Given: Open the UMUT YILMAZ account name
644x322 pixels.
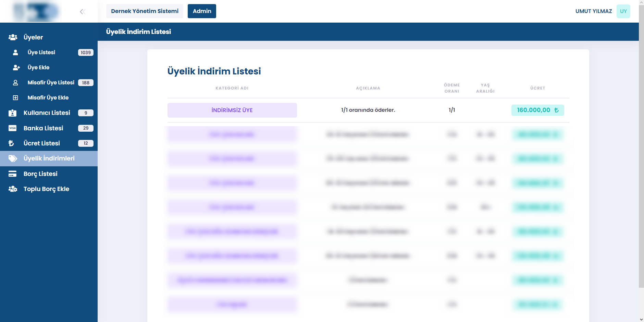Looking at the screenshot, I should coord(593,11).
